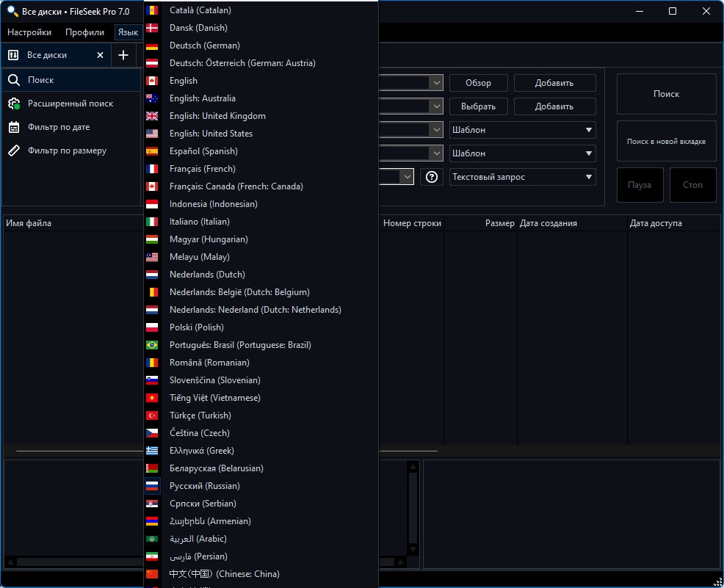Click the Russian flag icon

(152, 486)
